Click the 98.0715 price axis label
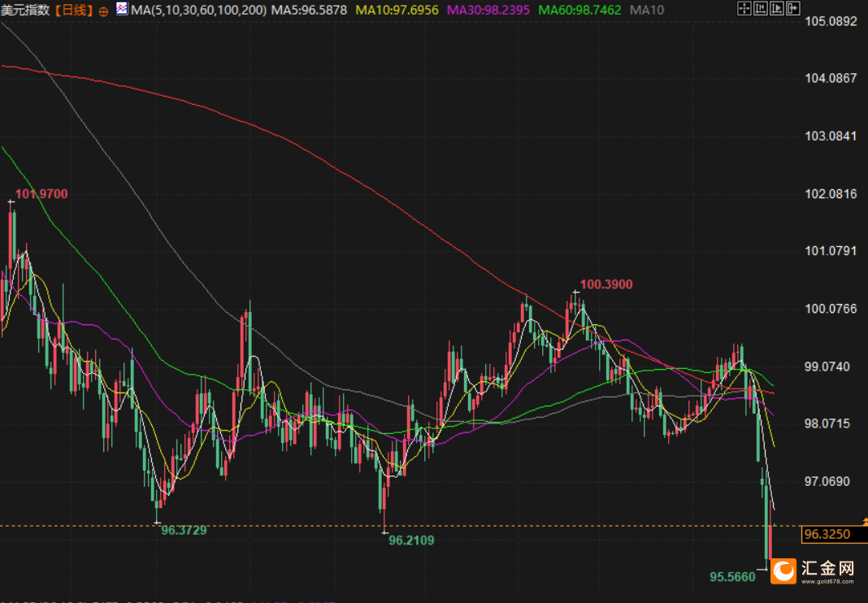This screenshot has height=603, width=868. [x=827, y=424]
